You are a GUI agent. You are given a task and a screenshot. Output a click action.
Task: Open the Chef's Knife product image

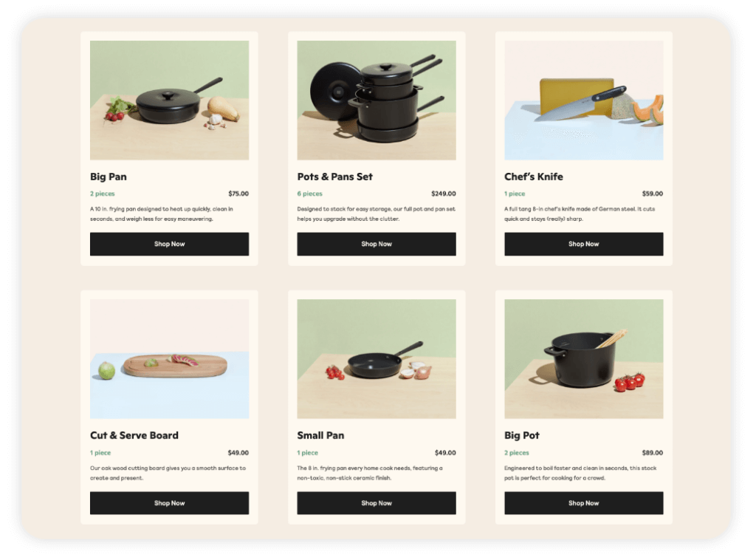pyautogui.click(x=583, y=100)
